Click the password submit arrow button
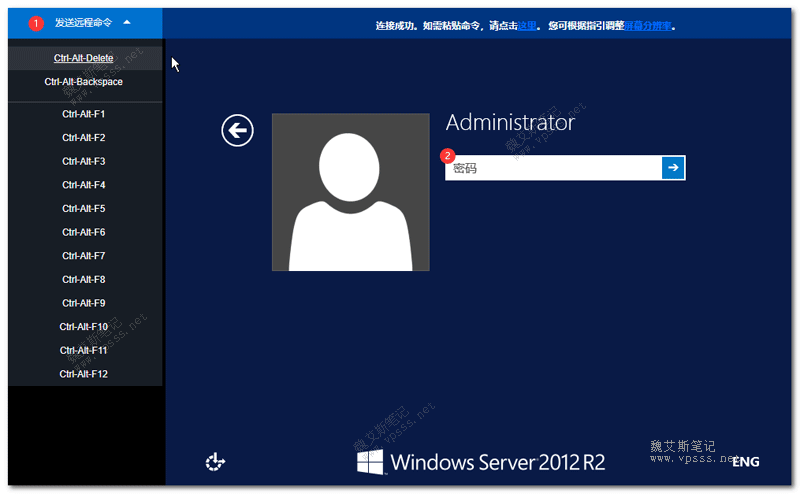Image resolution: width=800 pixels, height=494 pixels. (x=673, y=167)
